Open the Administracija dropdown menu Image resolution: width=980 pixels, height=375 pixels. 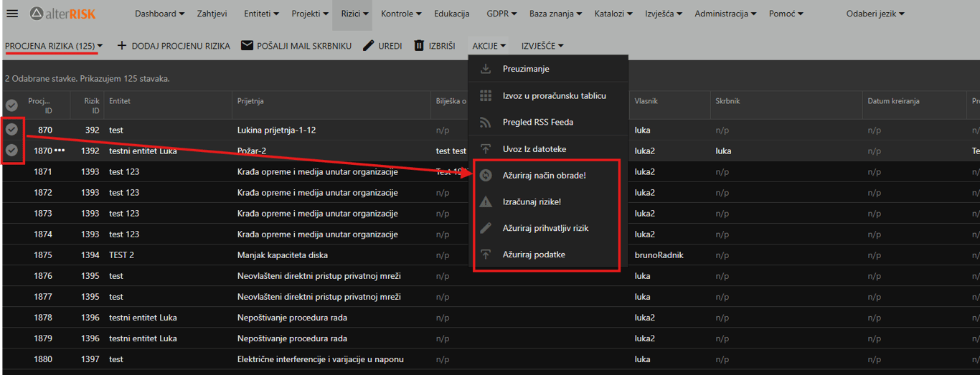(726, 14)
